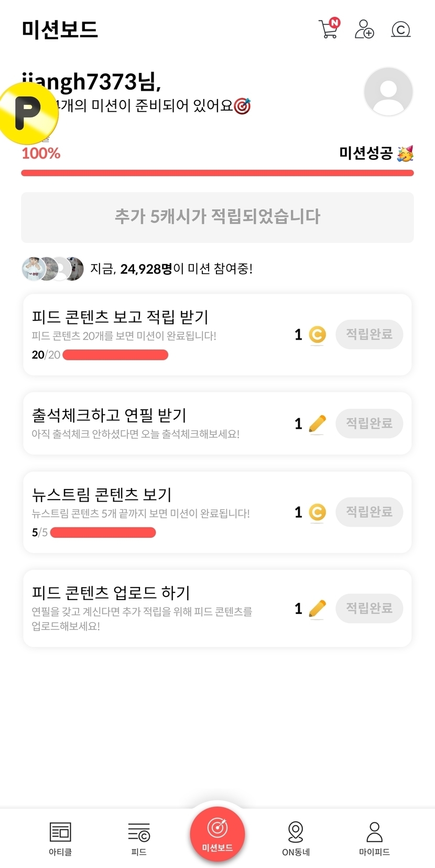Tap the yellow floating P button
The height and width of the screenshot is (868, 435).
coord(28,113)
